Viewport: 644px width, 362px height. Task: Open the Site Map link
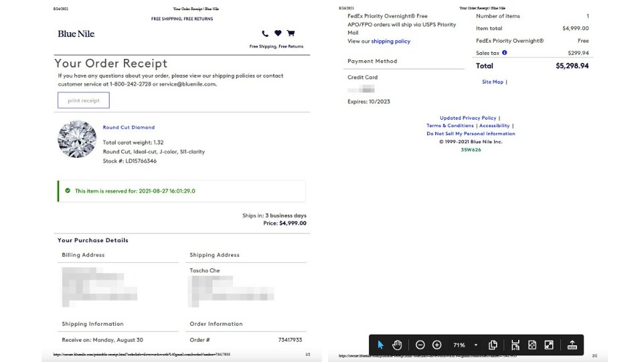(492, 82)
